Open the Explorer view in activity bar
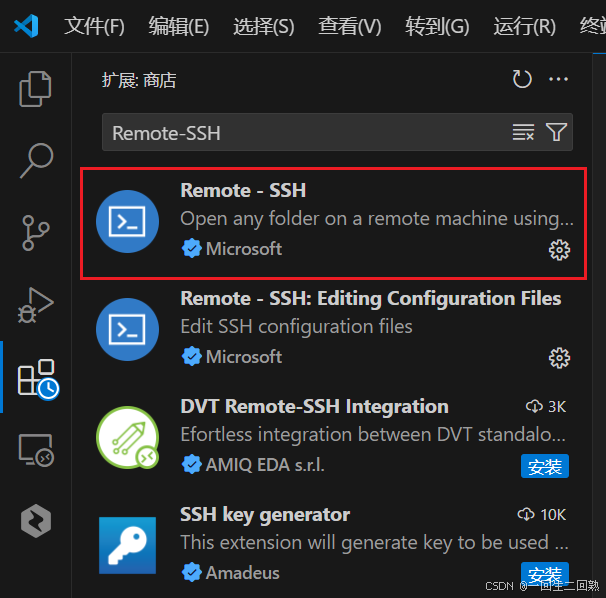606x598 pixels. (x=35, y=89)
